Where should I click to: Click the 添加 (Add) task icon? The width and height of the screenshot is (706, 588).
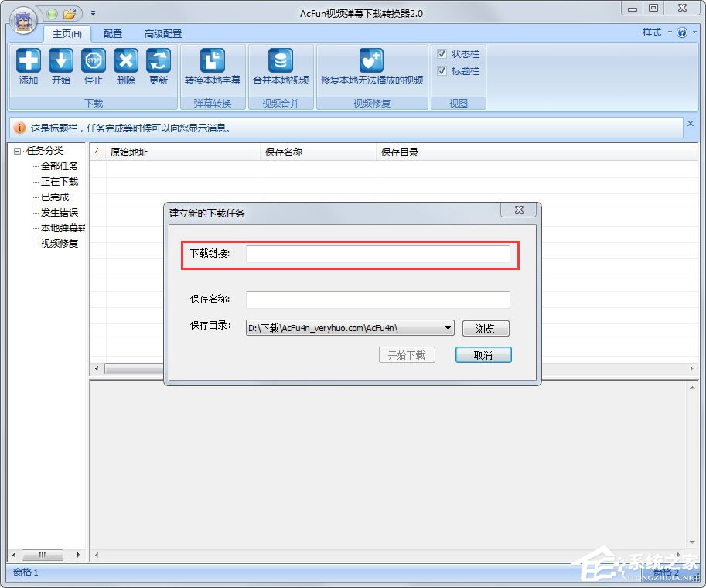pos(29,67)
